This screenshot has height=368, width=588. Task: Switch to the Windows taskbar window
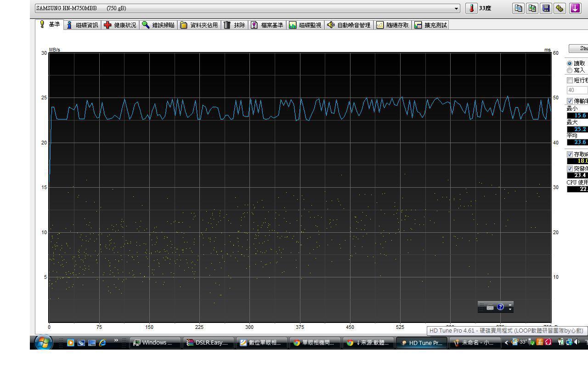[x=155, y=343]
